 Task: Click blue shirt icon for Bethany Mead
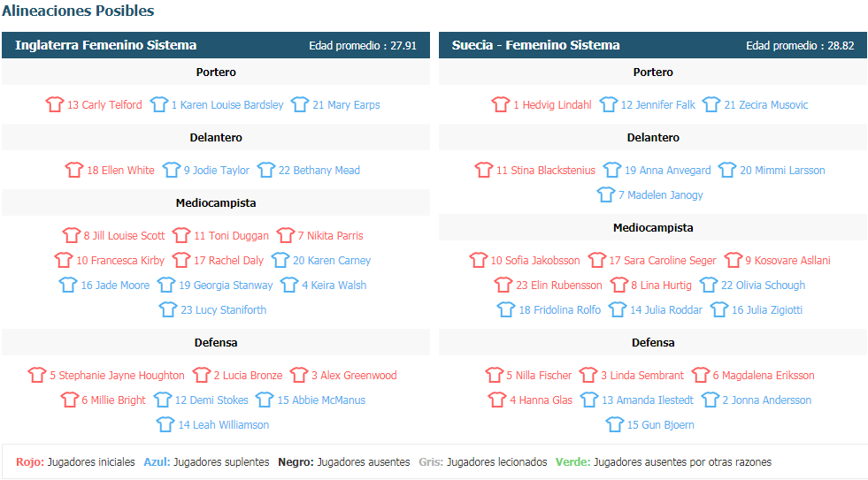pos(266,170)
